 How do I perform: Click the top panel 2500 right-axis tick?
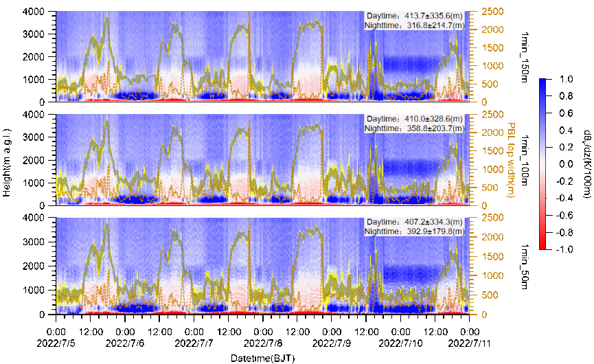[491, 11]
